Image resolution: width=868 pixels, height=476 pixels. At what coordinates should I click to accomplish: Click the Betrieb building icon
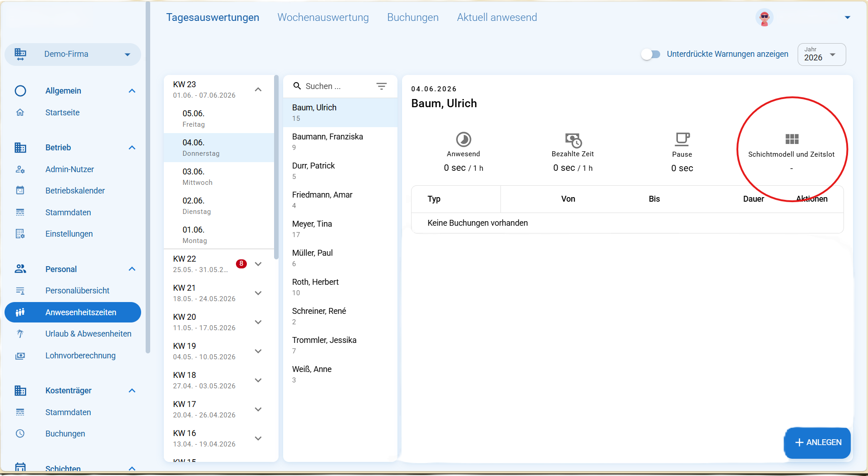tap(20, 148)
